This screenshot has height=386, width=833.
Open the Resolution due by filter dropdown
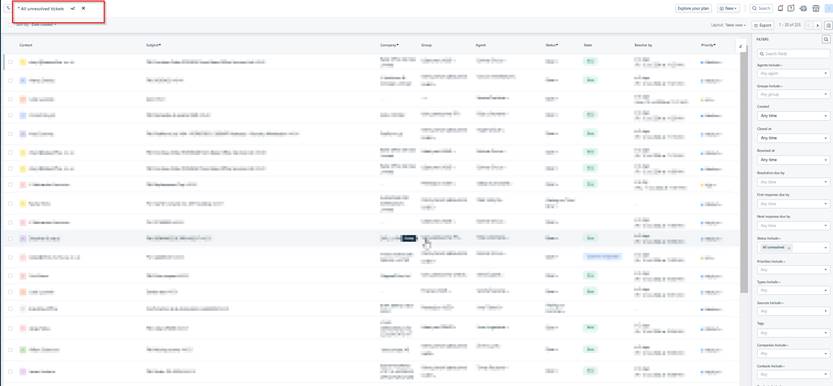click(793, 182)
